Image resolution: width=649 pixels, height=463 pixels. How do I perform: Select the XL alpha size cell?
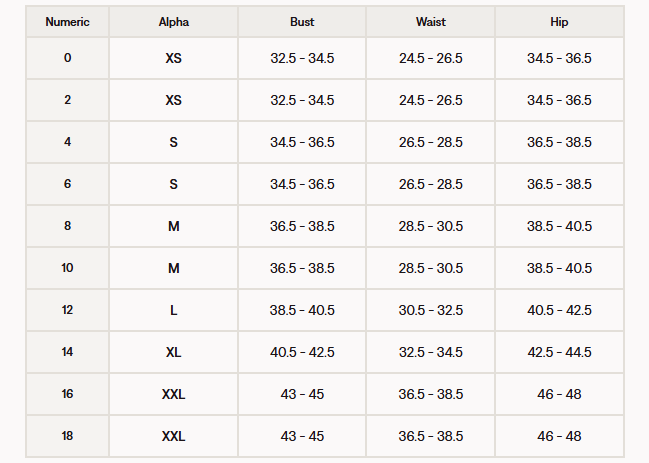click(x=173, y=352)
